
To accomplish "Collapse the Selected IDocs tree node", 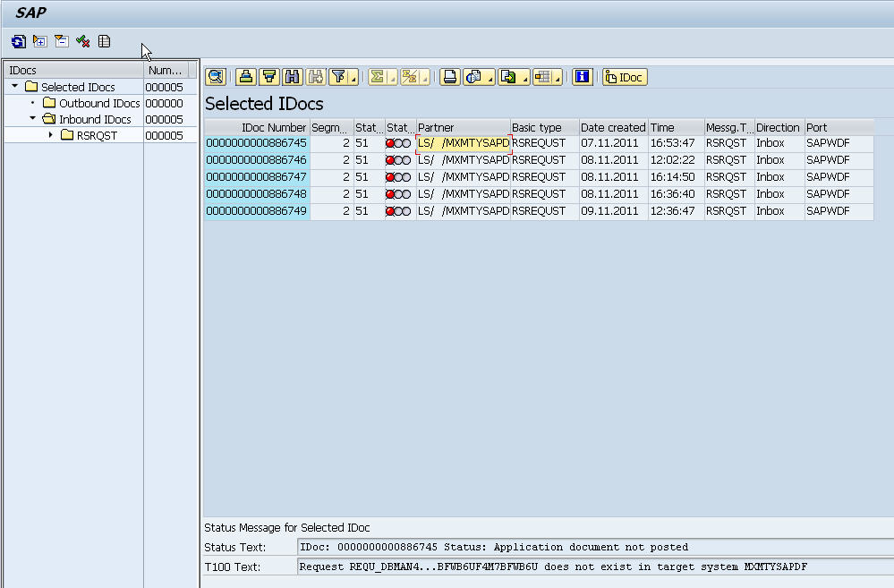I will [x=15, y=87].
